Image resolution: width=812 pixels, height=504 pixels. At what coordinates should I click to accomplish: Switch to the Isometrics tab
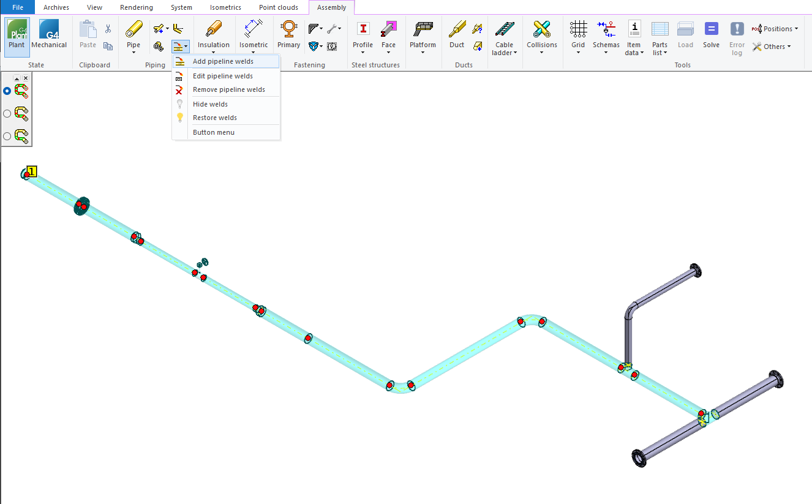[x=225, y=7]
